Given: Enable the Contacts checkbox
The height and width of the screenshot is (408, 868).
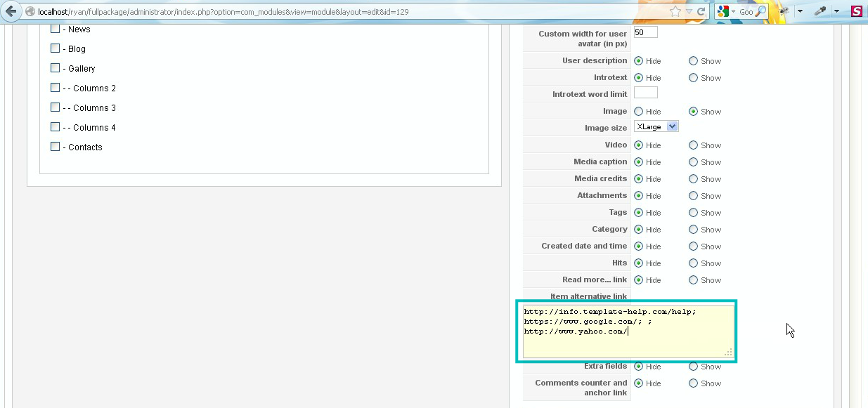Looking at the screenshot, I should pyautogui.click(x=56, y=147).
